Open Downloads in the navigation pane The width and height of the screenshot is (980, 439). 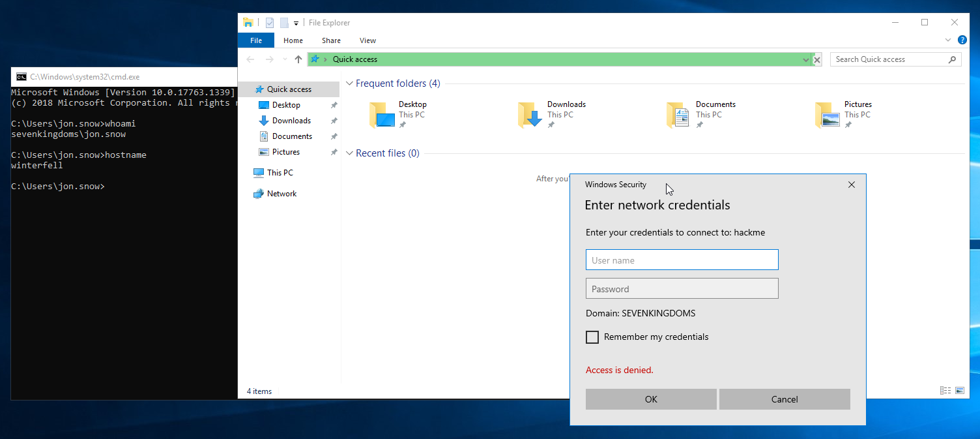pyautogui.click(x=291, y=121)
